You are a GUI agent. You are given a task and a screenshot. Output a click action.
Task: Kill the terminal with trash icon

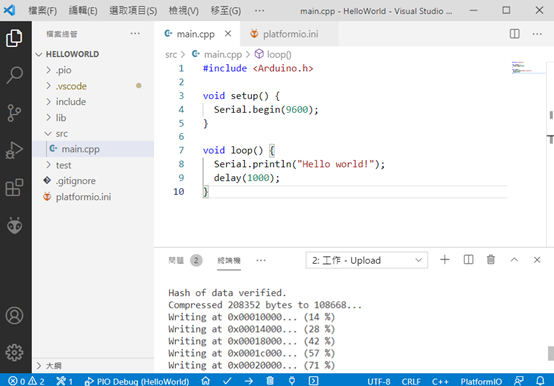491,260
